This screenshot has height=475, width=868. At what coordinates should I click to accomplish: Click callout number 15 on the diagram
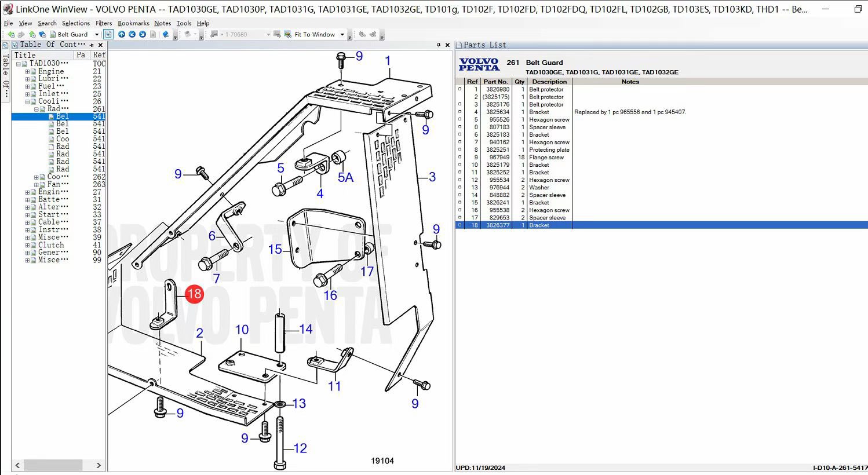pyautogui.click(x=275, y=250)
